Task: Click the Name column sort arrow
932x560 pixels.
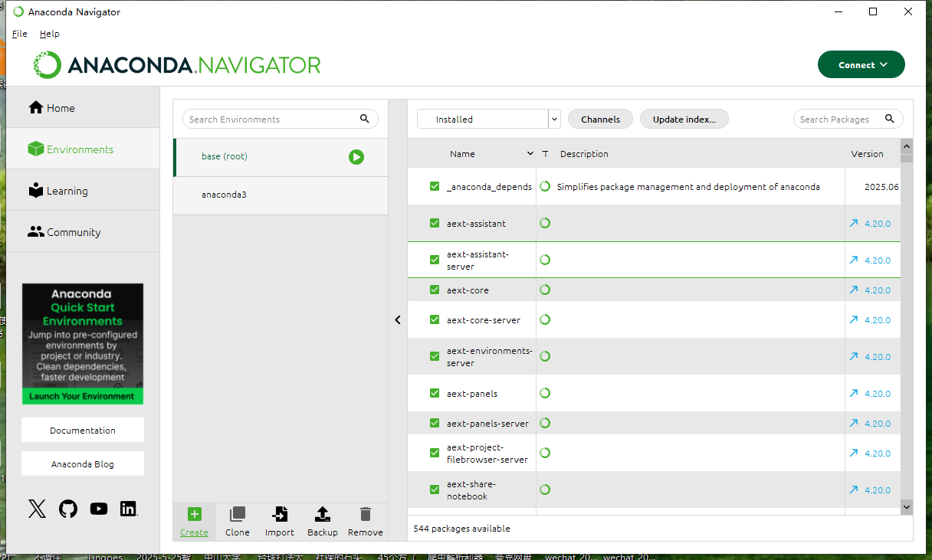Action: click(530, 154)
